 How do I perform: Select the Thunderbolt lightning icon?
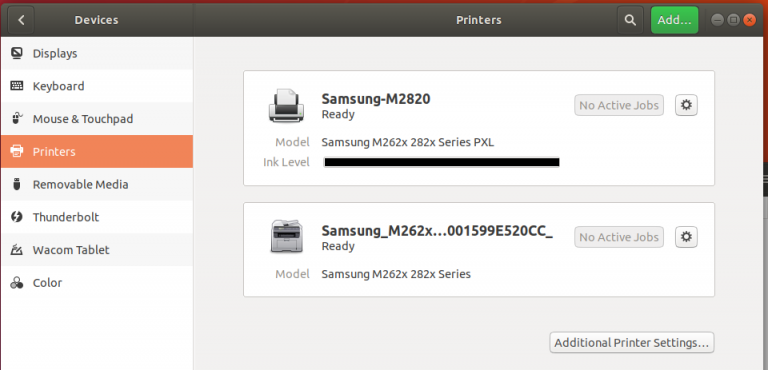tap(17, 217)
